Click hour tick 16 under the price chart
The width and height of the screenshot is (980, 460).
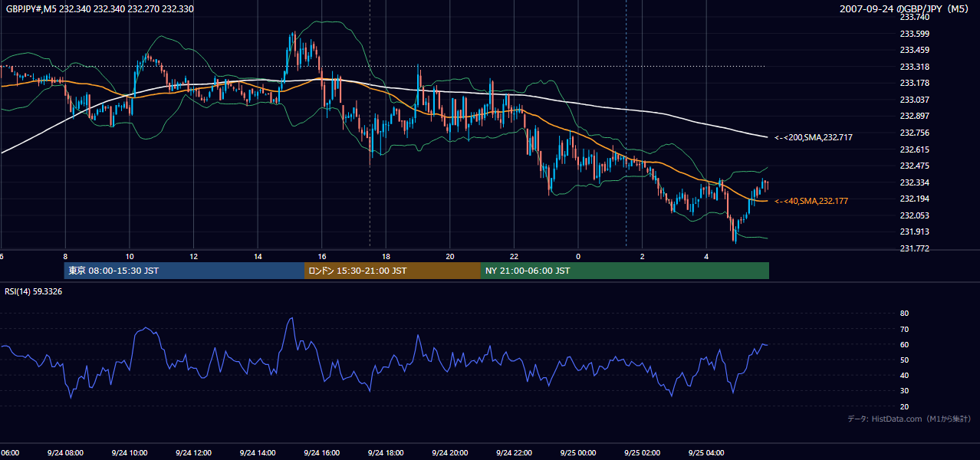point(321,256)
